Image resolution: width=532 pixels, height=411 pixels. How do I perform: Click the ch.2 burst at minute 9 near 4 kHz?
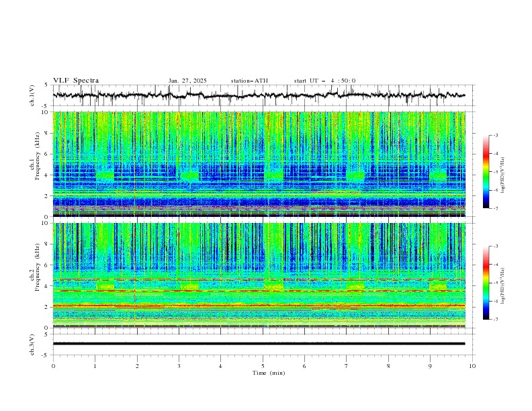coord(439,285)
